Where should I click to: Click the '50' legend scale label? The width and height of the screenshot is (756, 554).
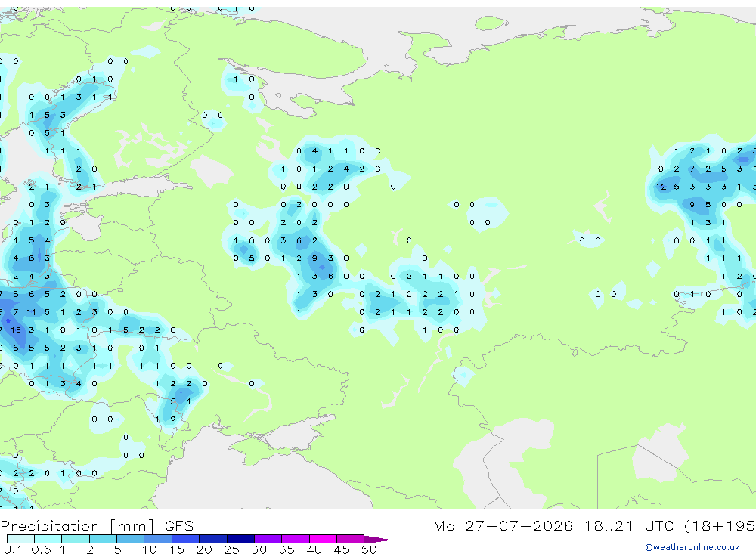(369, 549)
